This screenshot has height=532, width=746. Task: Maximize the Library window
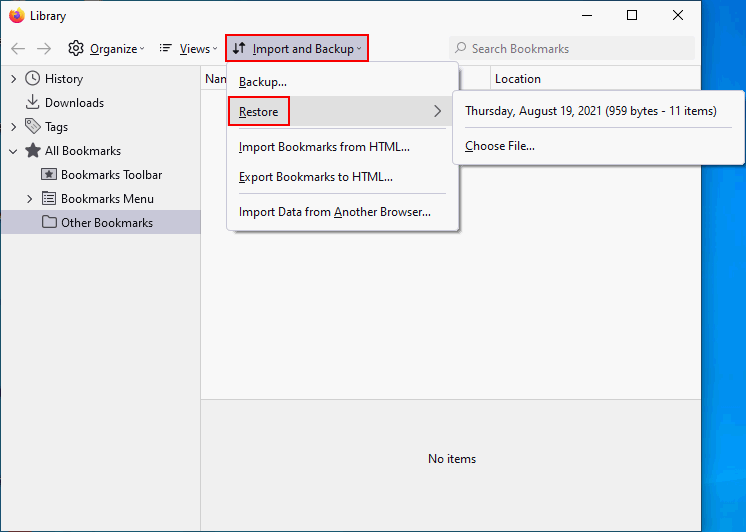[632, 16]
